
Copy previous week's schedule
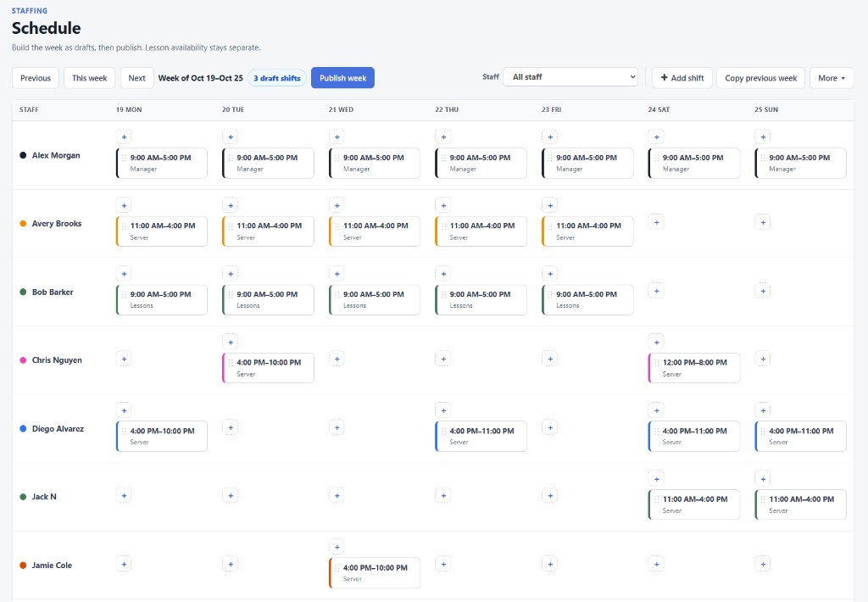[x=760, y=78]
